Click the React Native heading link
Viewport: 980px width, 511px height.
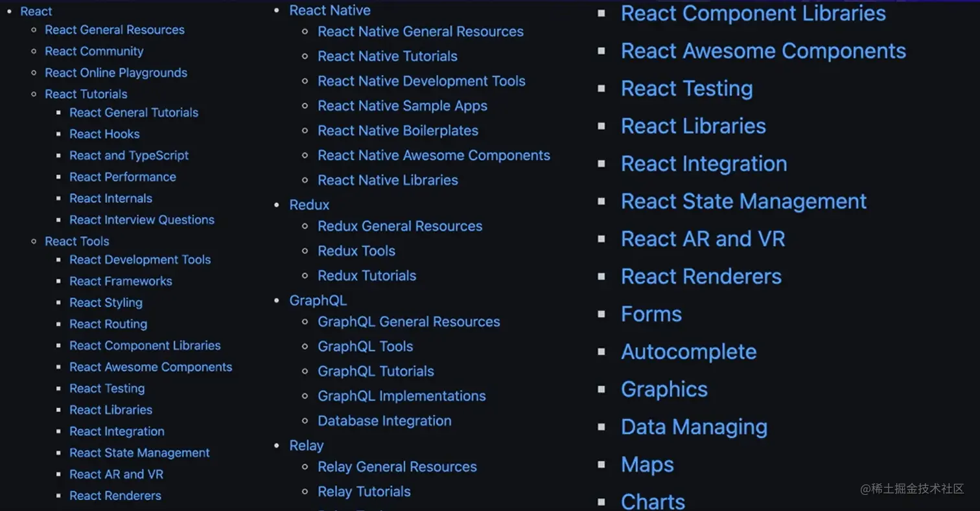(x=330, y=10)
